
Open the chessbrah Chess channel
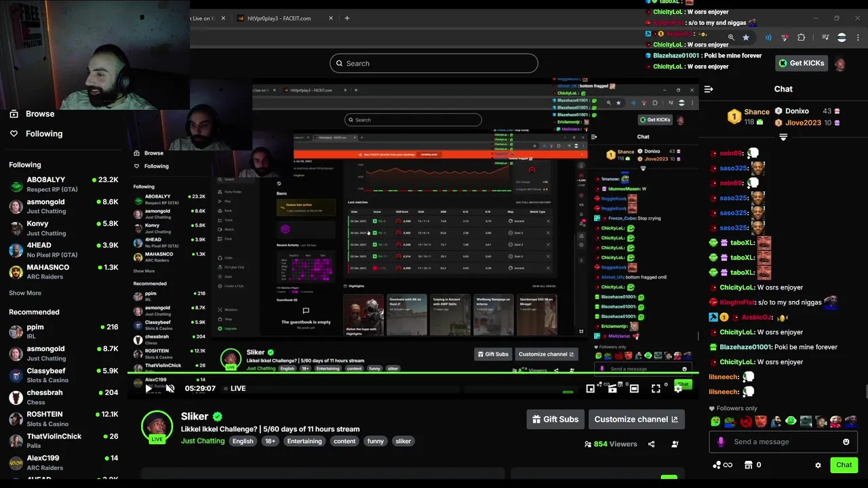pos(64,397)
